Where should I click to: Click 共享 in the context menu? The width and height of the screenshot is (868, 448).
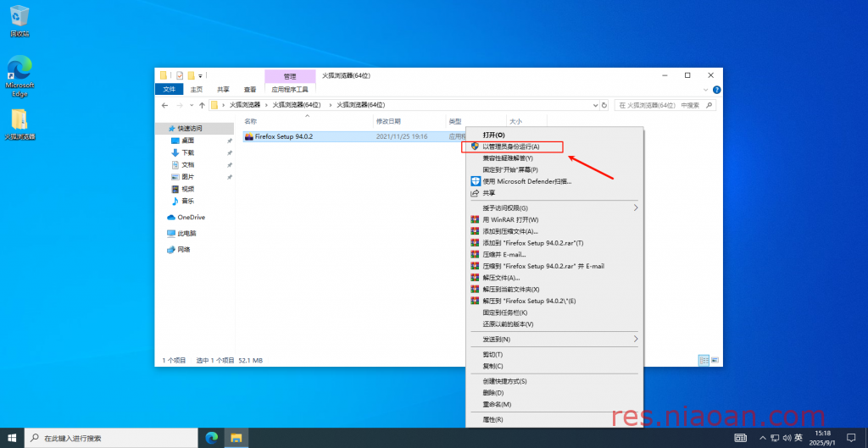554,193
